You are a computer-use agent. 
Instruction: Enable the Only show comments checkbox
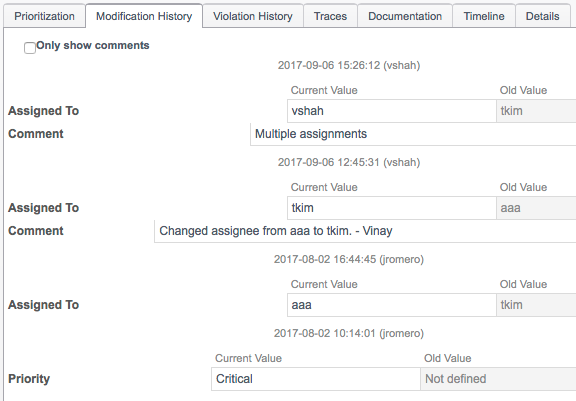point(30,48)
